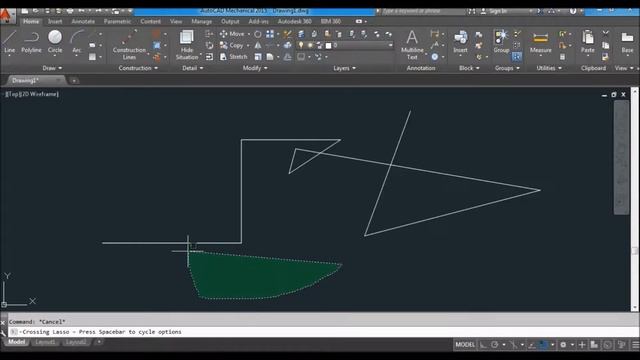Screen dimensions: 640x360
Task: Click the Rotate tool icon
Action: (x=258, y=34)
